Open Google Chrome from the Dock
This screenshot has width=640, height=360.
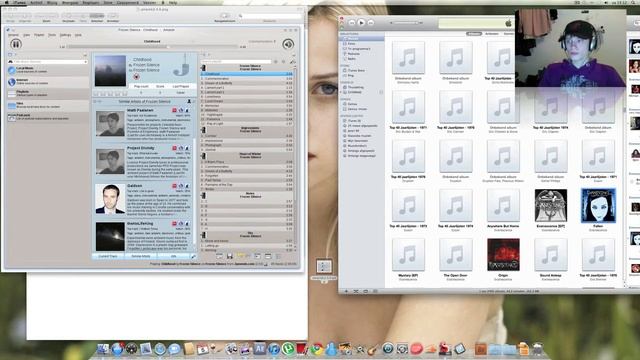(317, 349)
